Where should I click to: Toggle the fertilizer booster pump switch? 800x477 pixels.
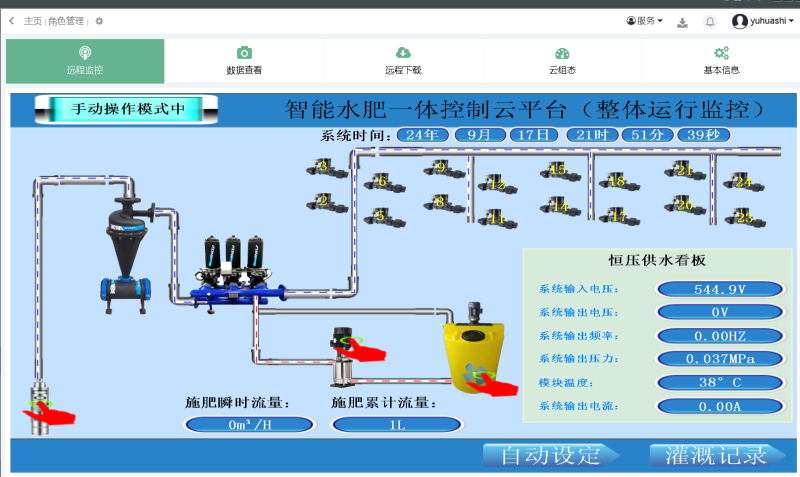(359, 348)
